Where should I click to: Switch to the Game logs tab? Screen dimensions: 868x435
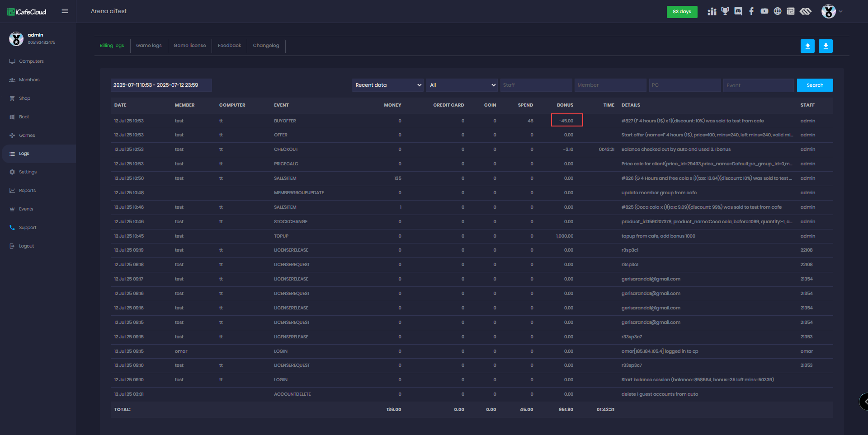tap(149, 46)
